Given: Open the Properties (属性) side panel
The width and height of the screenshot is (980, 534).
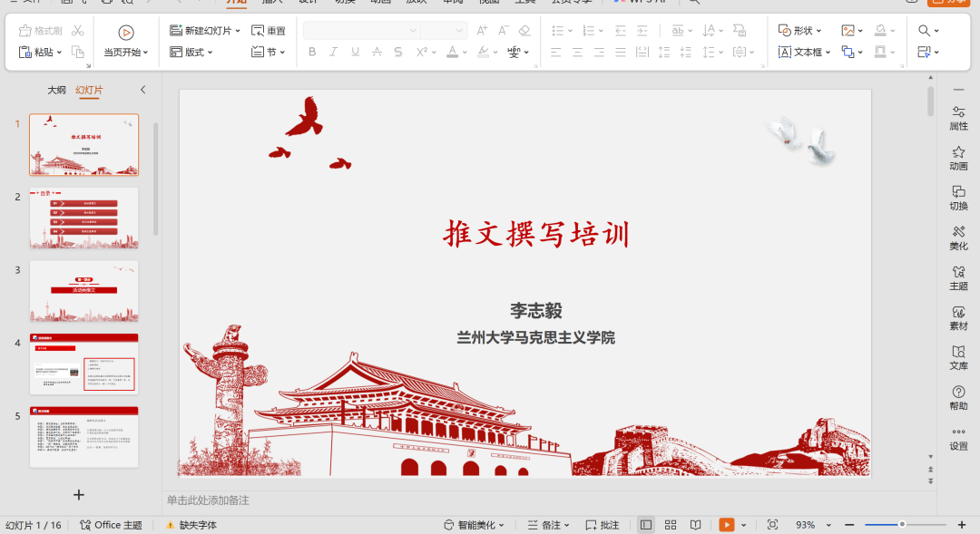Looking at the screenshot, I should [958, 118].
